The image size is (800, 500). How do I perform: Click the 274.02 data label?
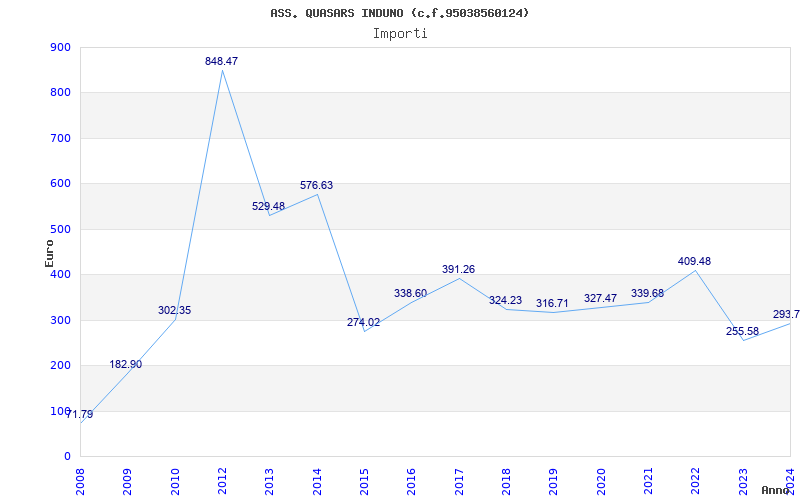(364, 322)
